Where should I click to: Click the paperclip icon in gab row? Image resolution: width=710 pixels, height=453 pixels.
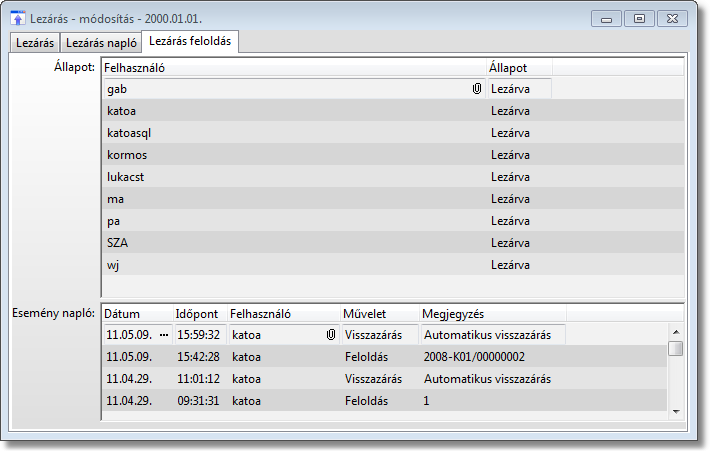point(476,89)
